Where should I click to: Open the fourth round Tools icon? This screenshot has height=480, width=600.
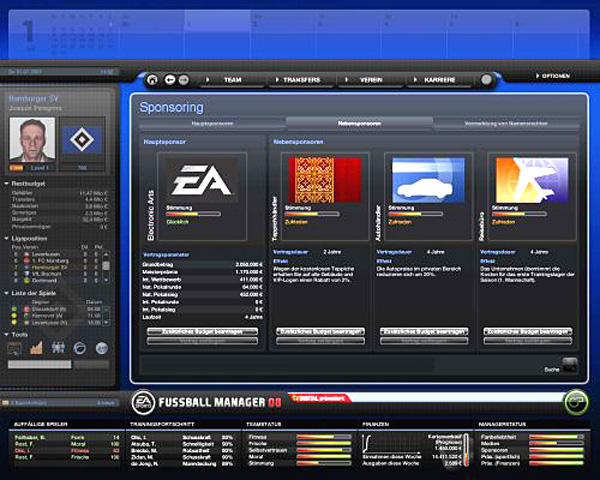point(80,348)
